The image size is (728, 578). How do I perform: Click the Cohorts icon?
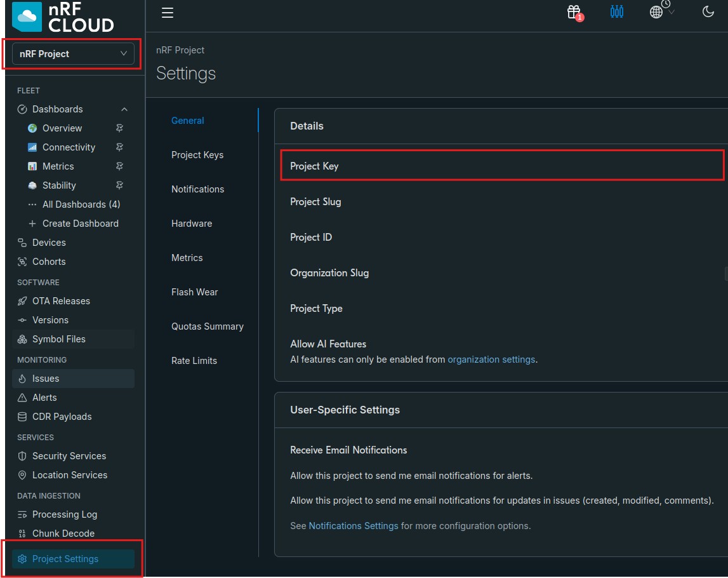[22, 262]
